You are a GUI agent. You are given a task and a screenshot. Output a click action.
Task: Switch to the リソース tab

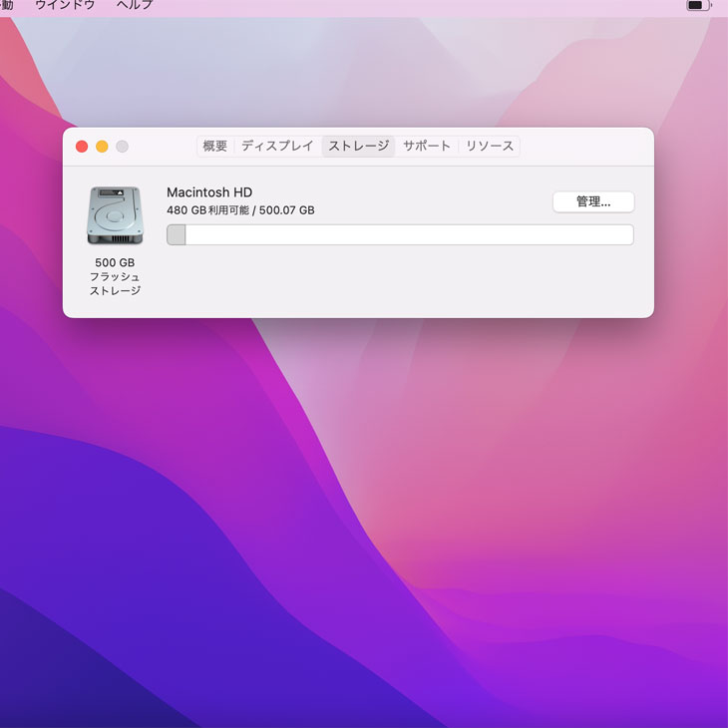(490, 147)
